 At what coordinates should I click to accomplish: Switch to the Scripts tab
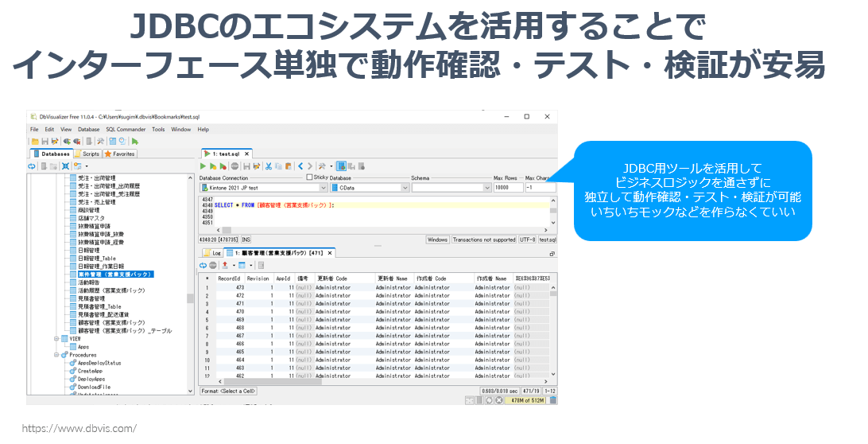tap(87, 154)
